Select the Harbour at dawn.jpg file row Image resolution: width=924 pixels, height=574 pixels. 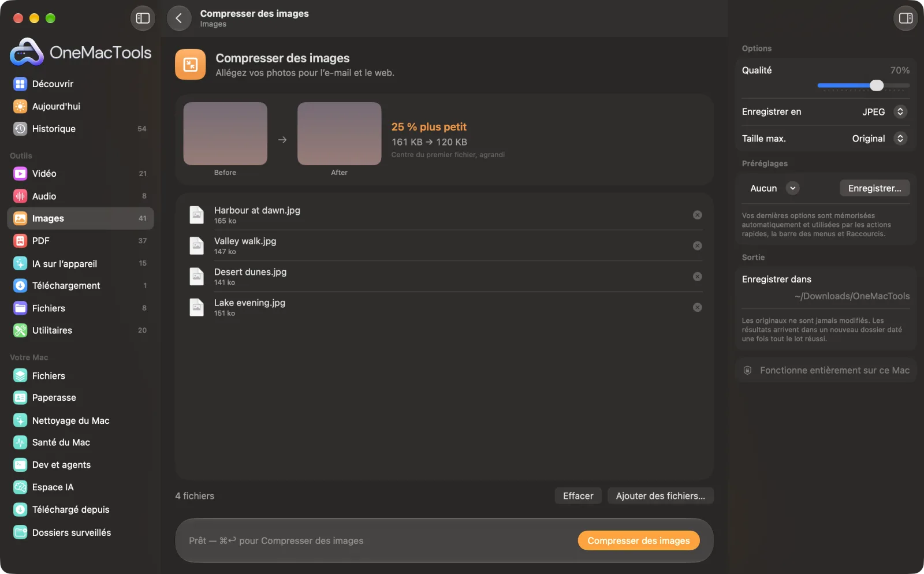(444, 215)
